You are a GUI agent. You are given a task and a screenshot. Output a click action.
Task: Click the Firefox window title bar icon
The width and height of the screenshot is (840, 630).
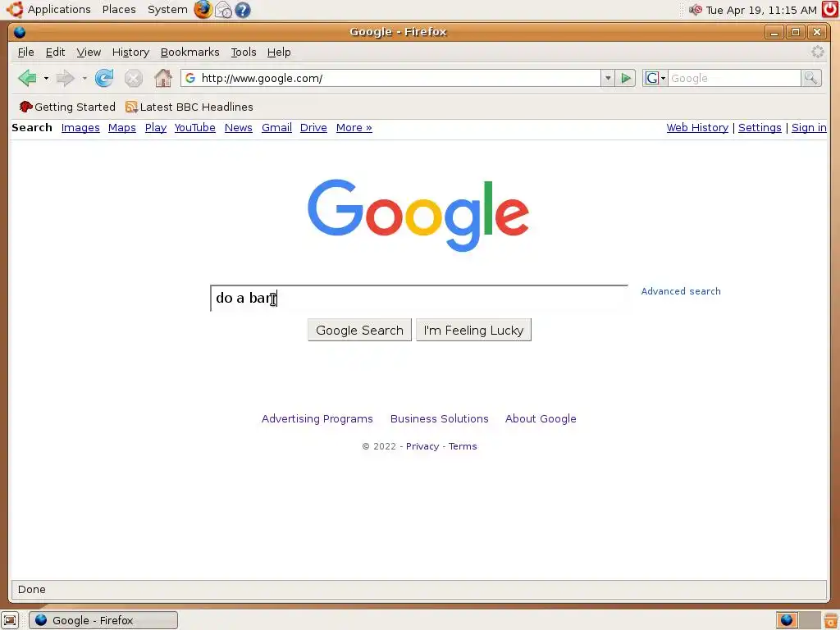point(20,32)
